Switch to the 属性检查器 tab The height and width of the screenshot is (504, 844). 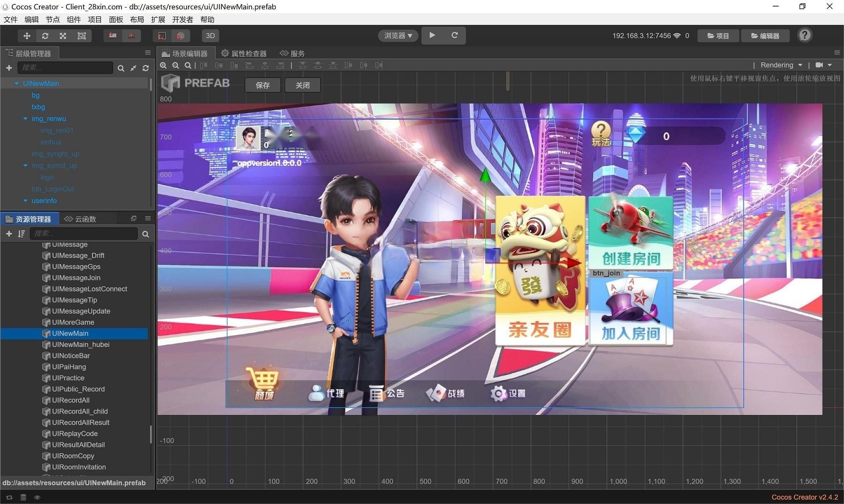[244, 53]
